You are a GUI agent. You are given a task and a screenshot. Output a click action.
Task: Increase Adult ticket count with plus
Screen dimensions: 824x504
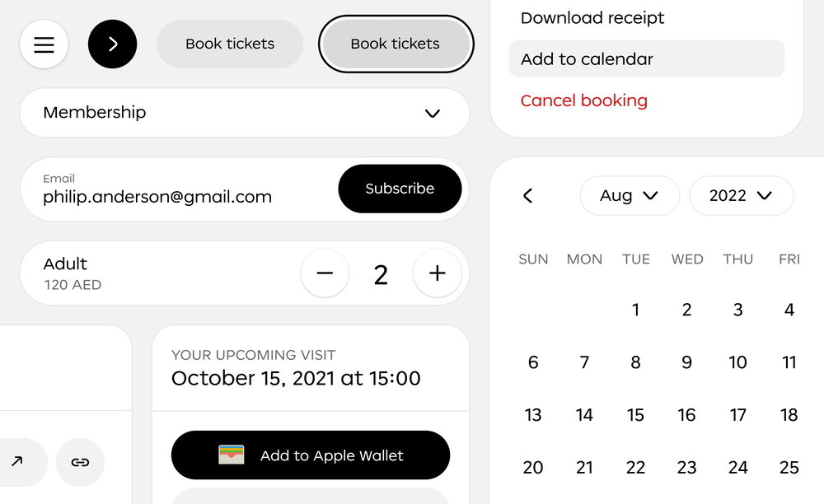point(437,273)
